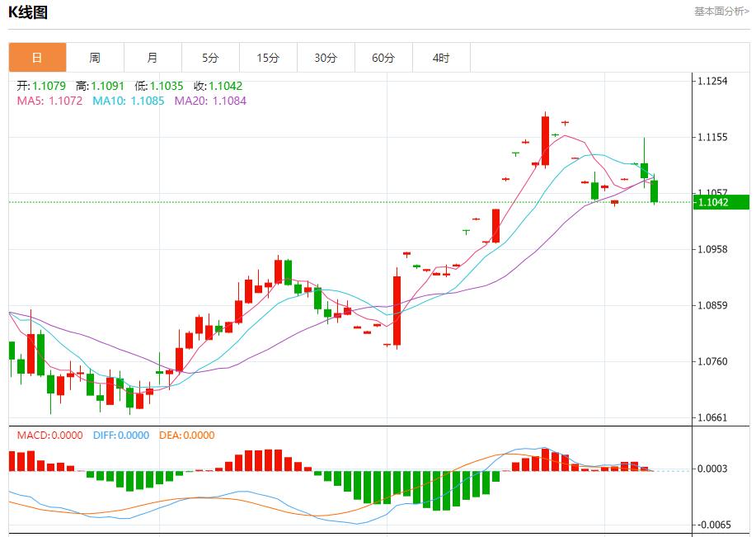Switch to the 周 weekly tab
The width and height of the screenshot is (756, 537).
click(x=95, y=58)
